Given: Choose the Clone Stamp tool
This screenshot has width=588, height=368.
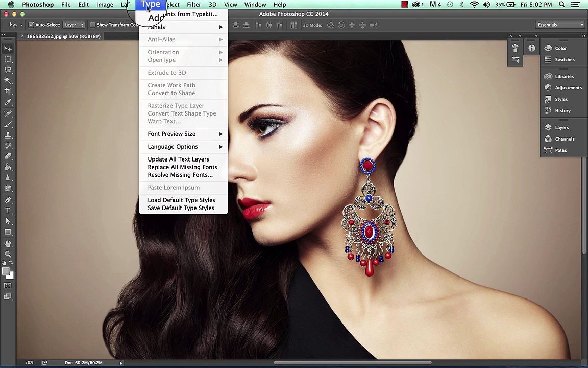Looking at the screenshot, I should [8, 135].
